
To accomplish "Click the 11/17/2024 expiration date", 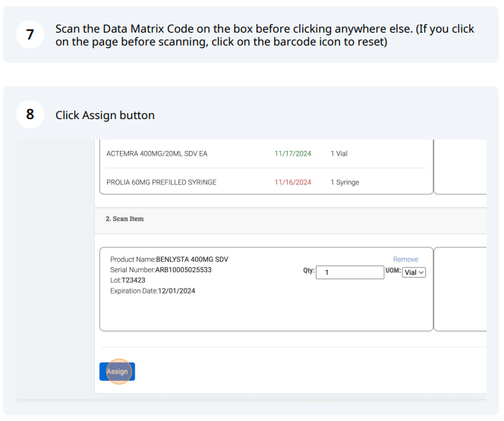I will coord(293,153).
